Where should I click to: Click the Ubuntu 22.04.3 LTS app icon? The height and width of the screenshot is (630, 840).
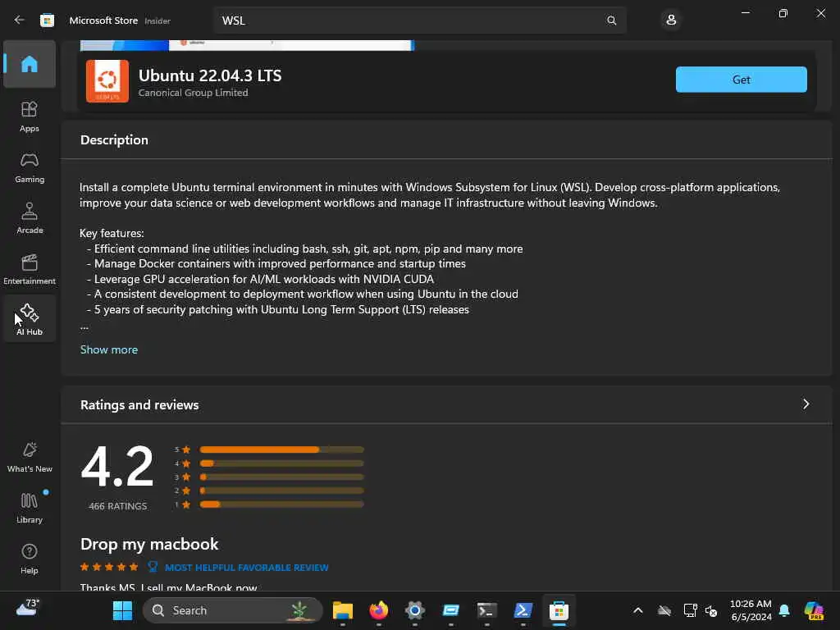point(107,81)
